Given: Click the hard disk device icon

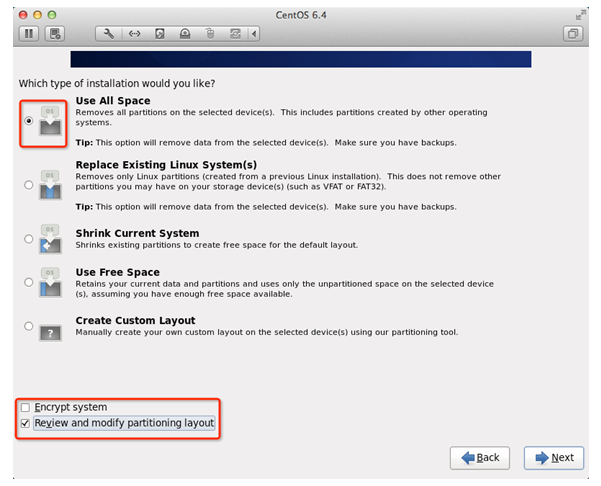Looking at the screenshot, I should pyautogui.click(x=160, y=34).
